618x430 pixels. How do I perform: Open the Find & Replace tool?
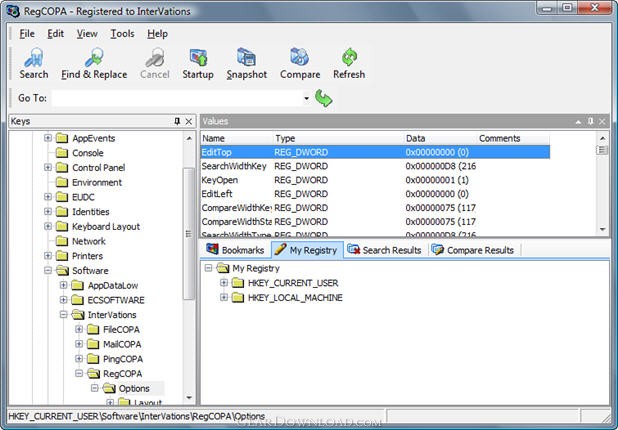coord(94,63)
